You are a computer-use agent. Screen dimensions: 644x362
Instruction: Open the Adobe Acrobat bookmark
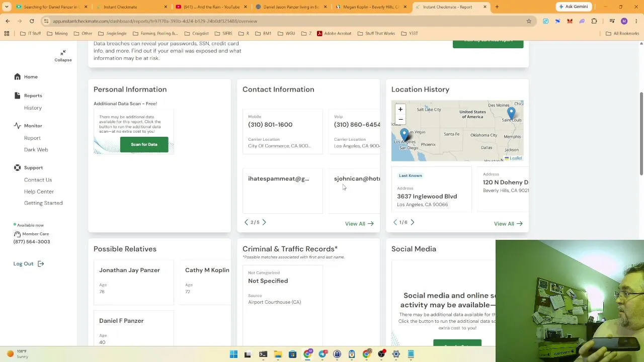pos(334,34)
